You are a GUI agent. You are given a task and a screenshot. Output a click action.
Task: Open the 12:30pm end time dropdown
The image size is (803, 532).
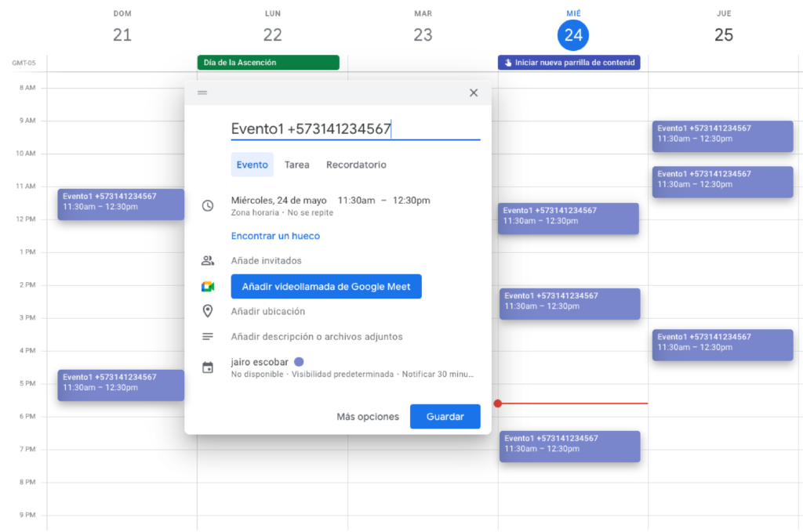[411, 201]
